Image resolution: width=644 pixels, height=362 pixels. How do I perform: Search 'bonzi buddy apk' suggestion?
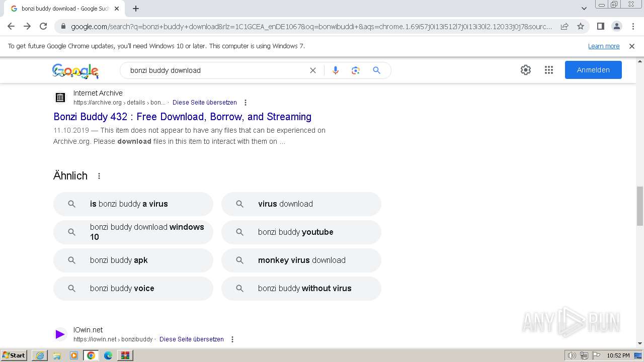[133, 260]
